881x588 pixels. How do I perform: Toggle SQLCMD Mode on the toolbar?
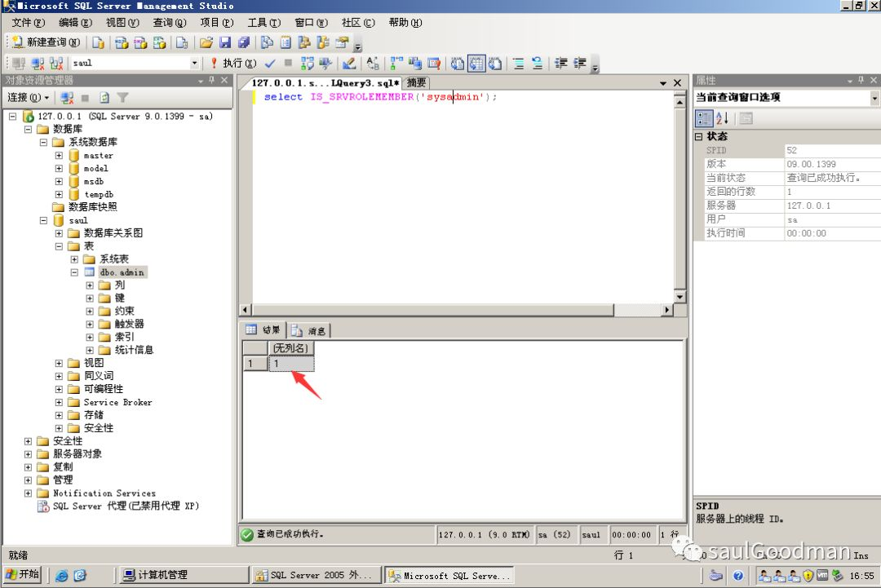pyautogui.click(x=434, y=64)
